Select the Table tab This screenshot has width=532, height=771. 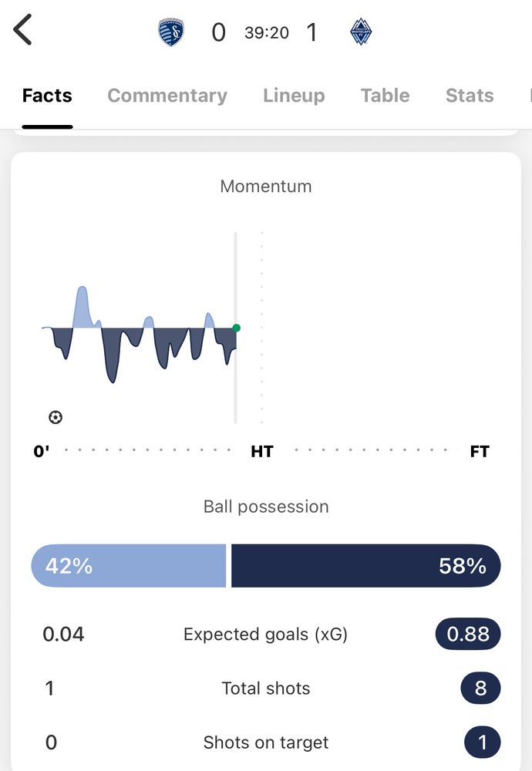point(385,96)
